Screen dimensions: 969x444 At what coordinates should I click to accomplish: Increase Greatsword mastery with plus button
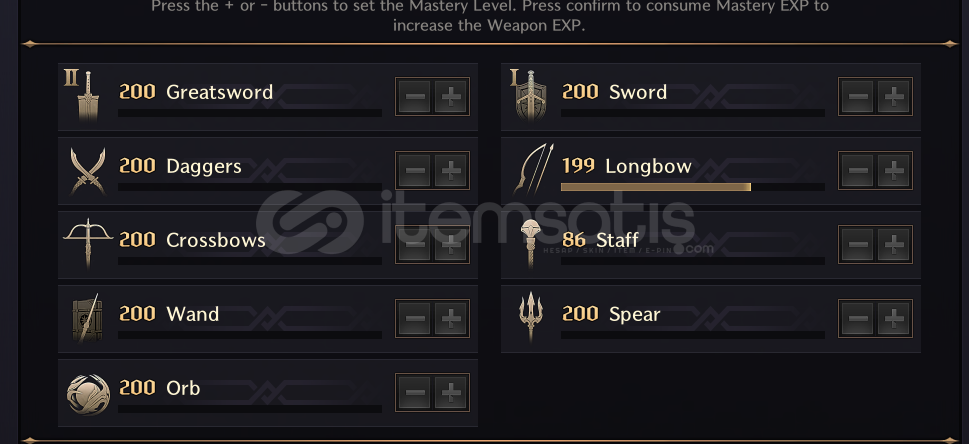click(451, 96)
